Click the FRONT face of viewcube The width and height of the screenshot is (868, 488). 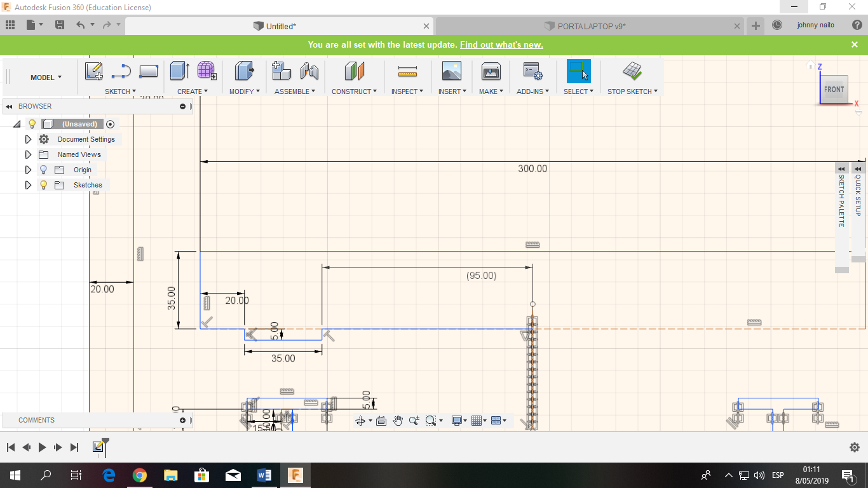[x=834, y=90]
